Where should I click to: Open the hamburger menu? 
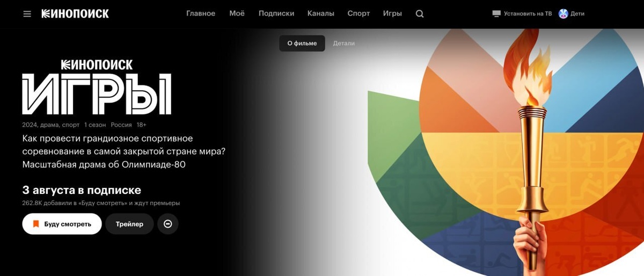click(x=27, y=14)
